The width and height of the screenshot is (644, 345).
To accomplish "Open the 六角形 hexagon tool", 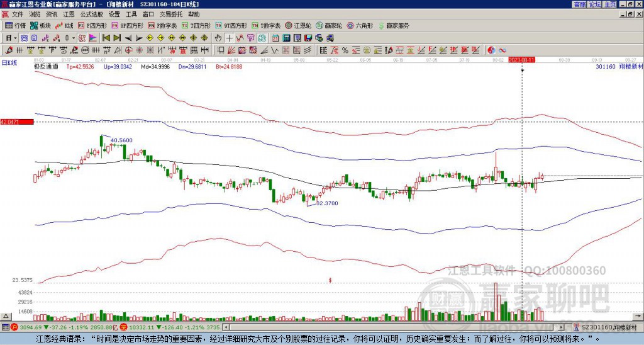I will 360,25.
